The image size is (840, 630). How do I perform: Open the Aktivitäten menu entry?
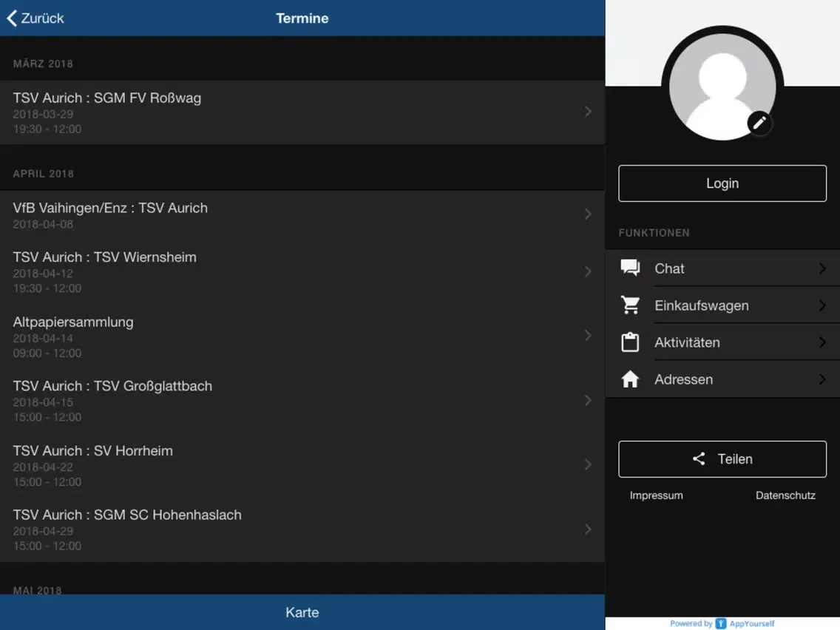(722, 342)
